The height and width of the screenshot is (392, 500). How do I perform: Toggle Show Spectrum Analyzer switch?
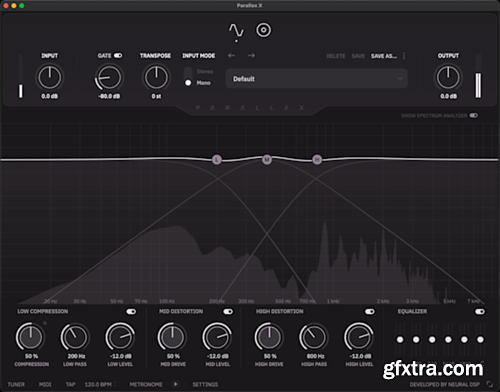[474, 115]
